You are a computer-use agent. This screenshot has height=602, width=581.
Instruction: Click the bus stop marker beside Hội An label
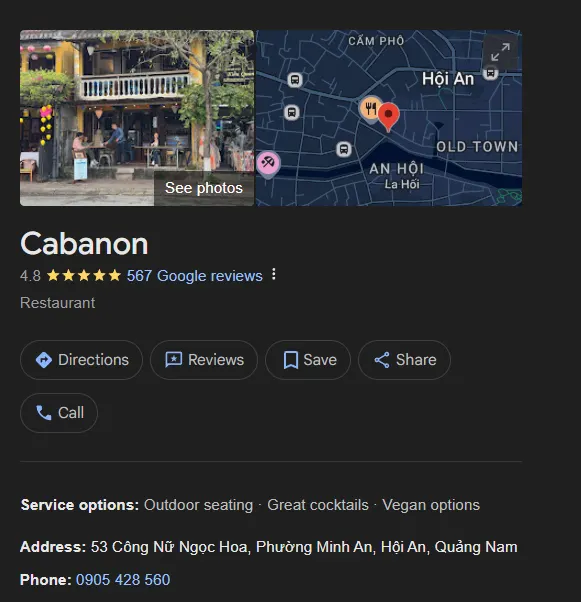click(x=490, y=72)
